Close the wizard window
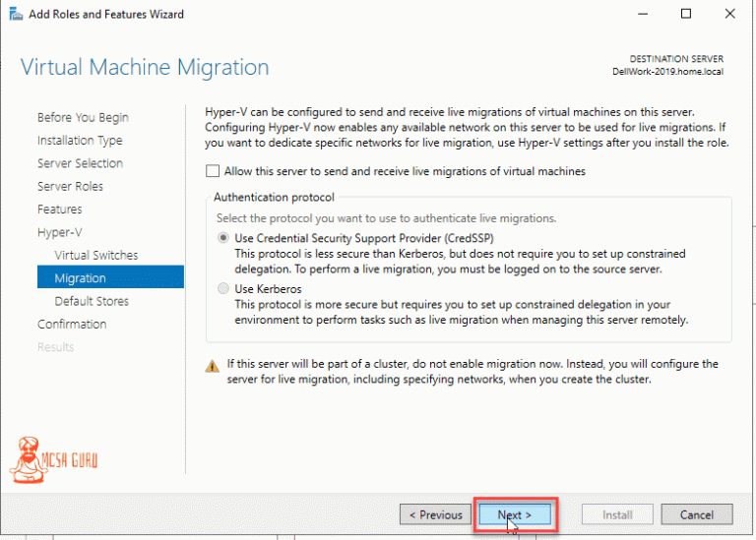The width and height of the screenshot is (756, 540). click(x=730, y=14)
